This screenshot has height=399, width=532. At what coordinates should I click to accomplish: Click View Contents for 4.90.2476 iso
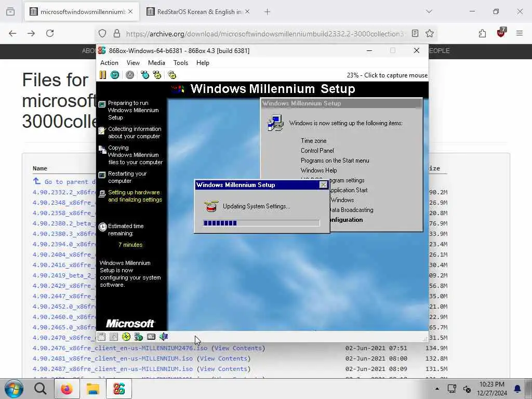pyautogui.click(x=238, y=348)
